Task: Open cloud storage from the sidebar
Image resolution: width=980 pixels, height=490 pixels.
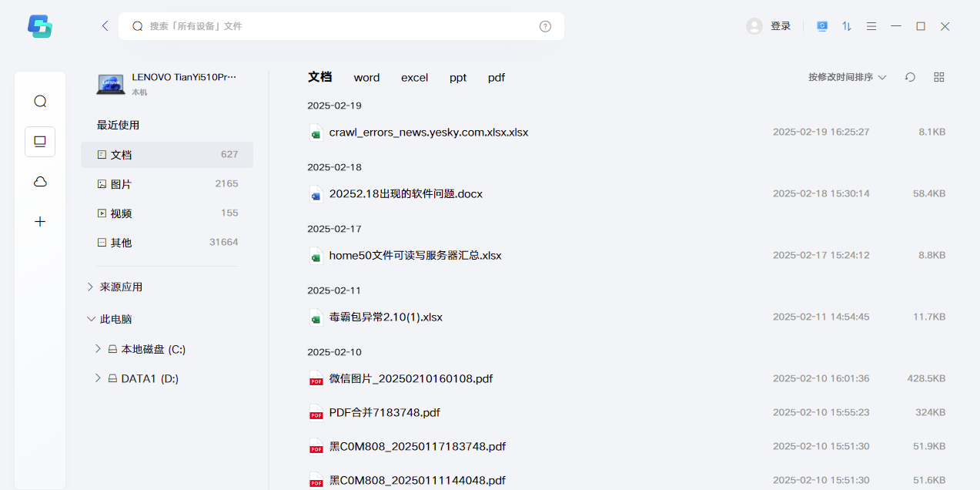Action: click(39, 182)
